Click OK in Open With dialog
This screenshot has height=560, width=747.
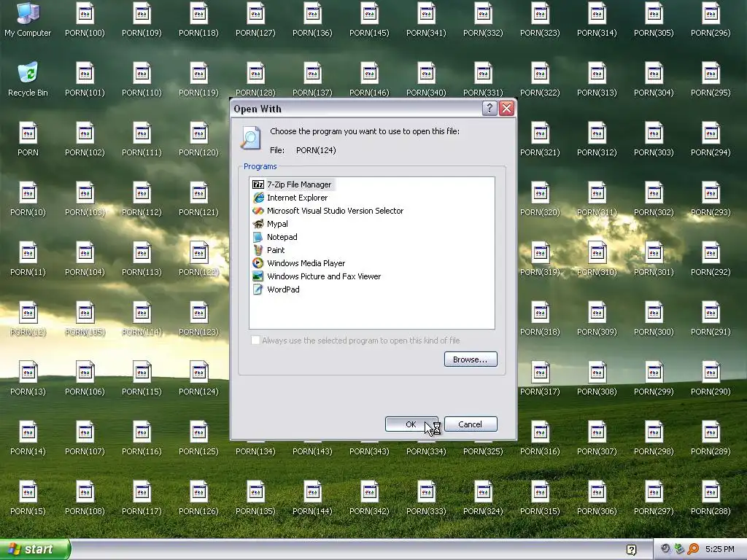[411, 424]
